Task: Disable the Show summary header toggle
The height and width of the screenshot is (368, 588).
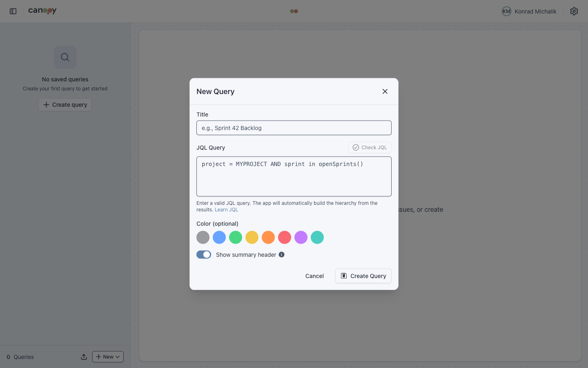Action: pos(203,254)
